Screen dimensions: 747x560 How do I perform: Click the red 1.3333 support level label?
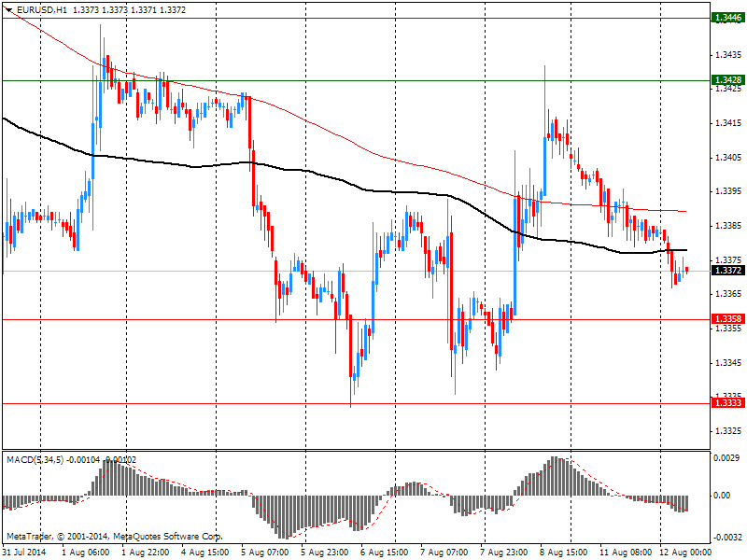(728, 403)
